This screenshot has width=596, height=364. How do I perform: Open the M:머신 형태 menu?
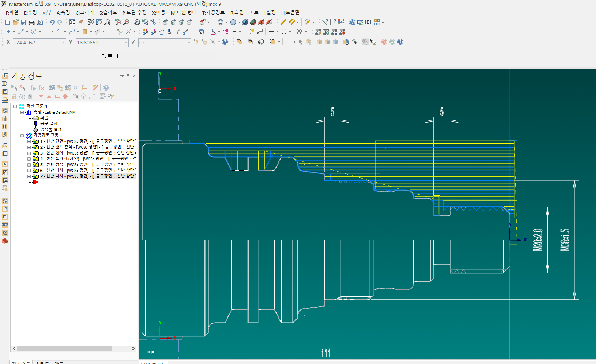[184, 12]
